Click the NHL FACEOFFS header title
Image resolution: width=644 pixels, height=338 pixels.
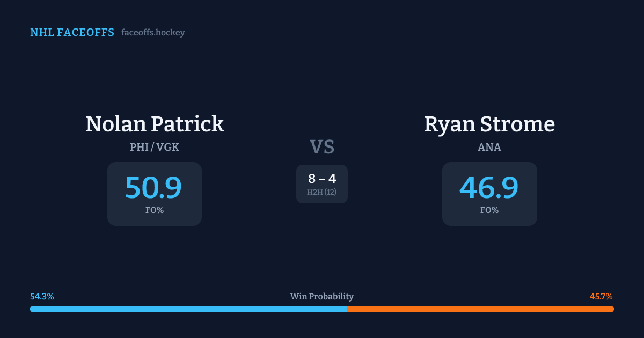pos(72,33)
